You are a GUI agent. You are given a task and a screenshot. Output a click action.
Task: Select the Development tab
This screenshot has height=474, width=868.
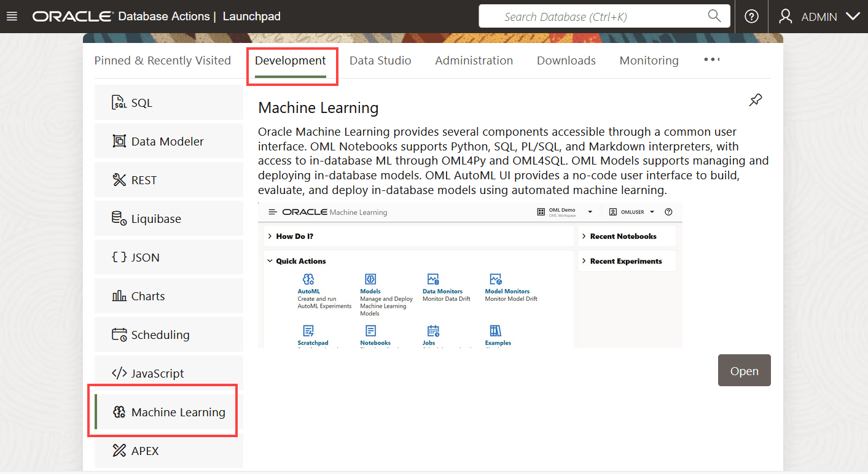point(291,61)
